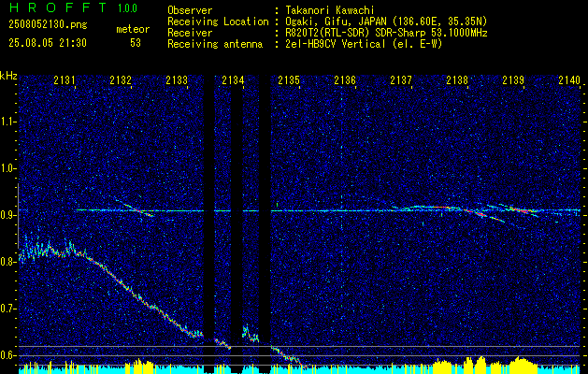The image size is (588, 374).
Task: Click the Receiver label
Action: pyautogui.click(x=190, y=33)
